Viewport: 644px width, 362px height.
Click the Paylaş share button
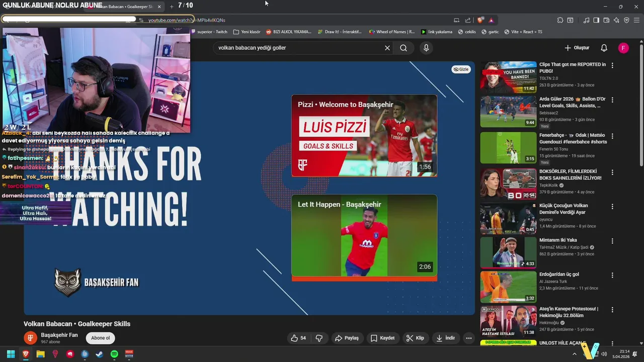(347, 338)
